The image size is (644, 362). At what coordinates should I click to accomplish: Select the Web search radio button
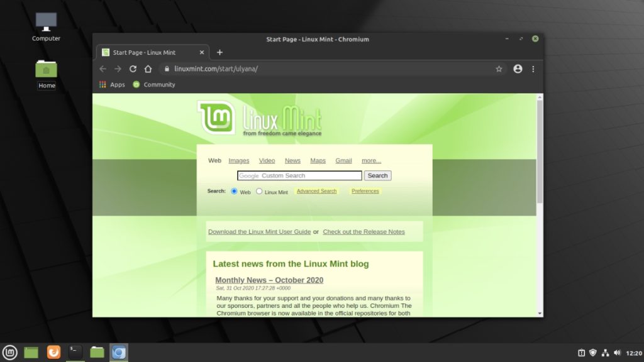[x=235, y=191]
